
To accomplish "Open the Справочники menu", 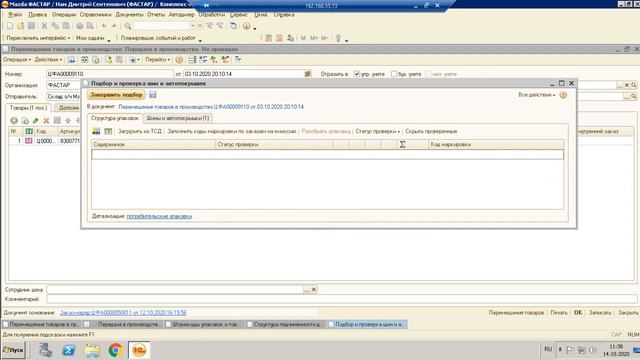I will click(96, 15).
